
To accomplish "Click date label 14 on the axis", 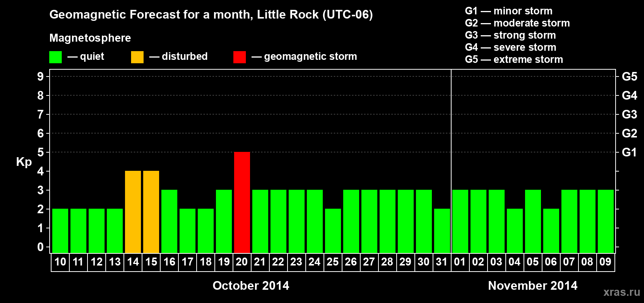I will click(133, 262).
